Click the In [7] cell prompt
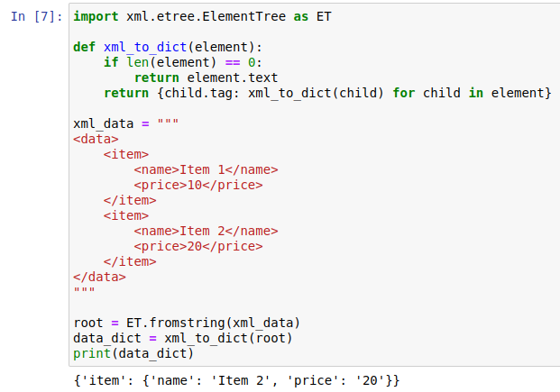560x392 pixels. pyautogui.click(x=38, y=17)
